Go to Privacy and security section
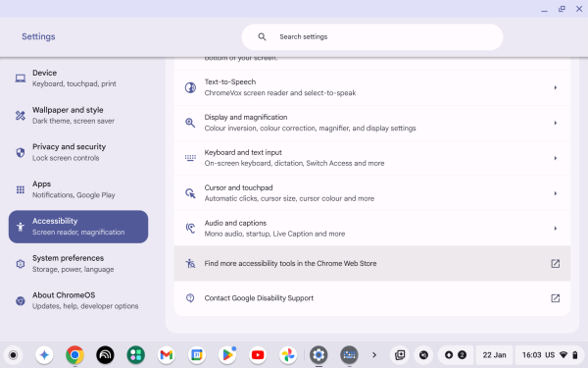 (78, 152)
